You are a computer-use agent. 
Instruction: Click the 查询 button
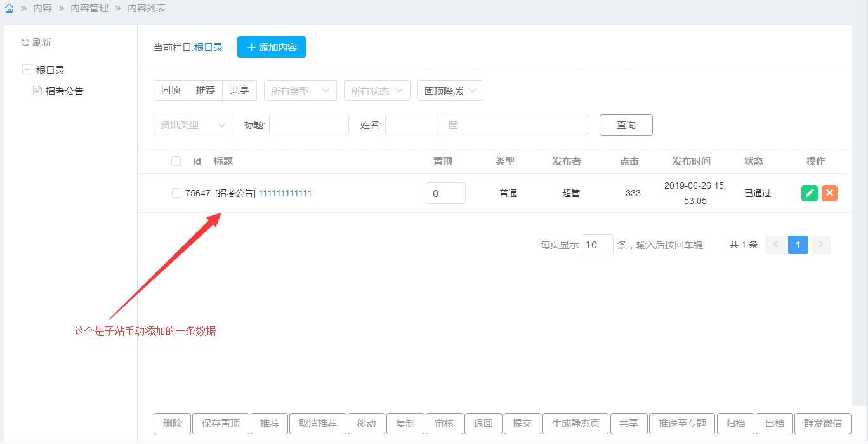pos(626,124)
